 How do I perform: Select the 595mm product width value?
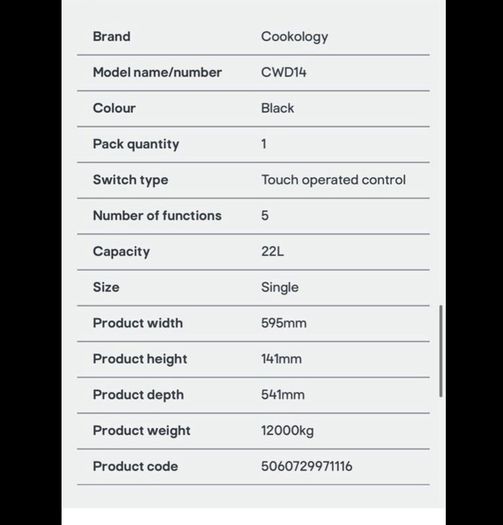pos(284,323)
